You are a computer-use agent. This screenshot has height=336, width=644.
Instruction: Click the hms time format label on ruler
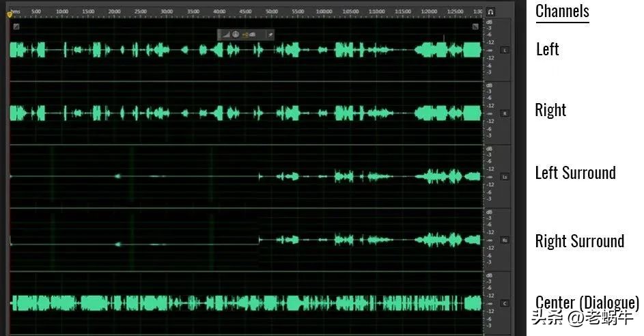pos(15,12)
